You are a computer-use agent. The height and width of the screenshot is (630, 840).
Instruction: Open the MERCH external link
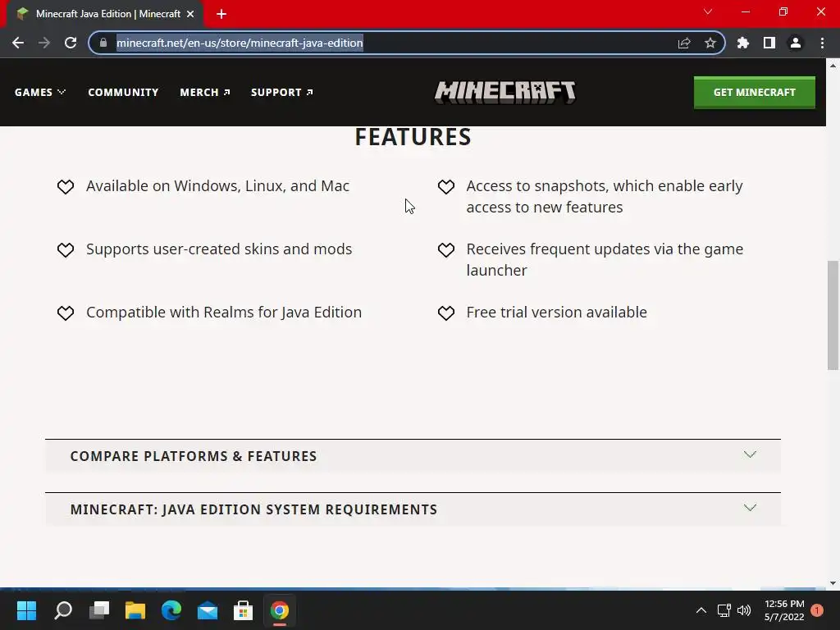205,92
